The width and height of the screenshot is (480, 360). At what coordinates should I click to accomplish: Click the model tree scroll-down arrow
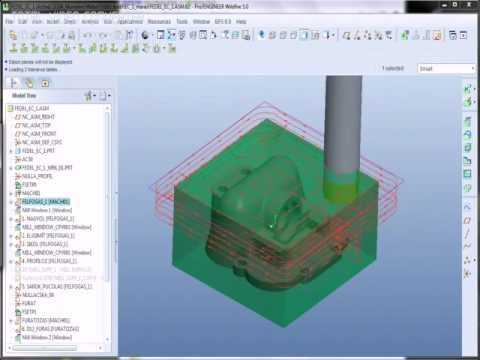click(107, 340)
